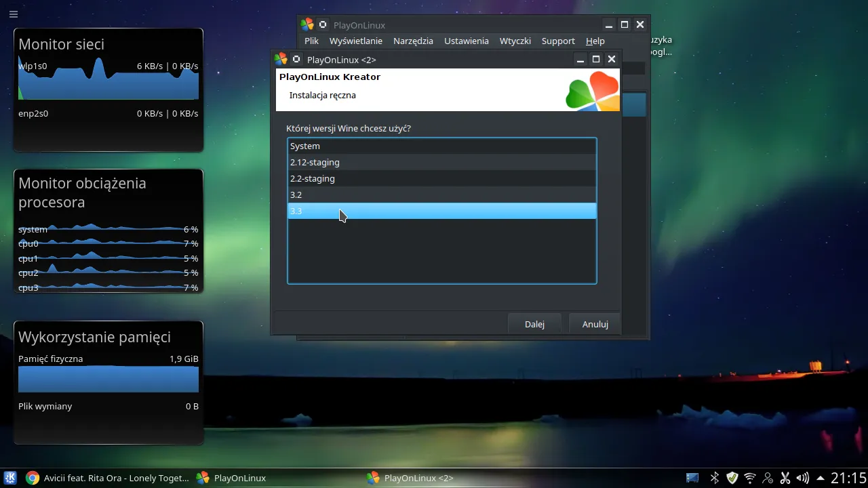Click the cpu2 load row

click(x=108, y=272)
